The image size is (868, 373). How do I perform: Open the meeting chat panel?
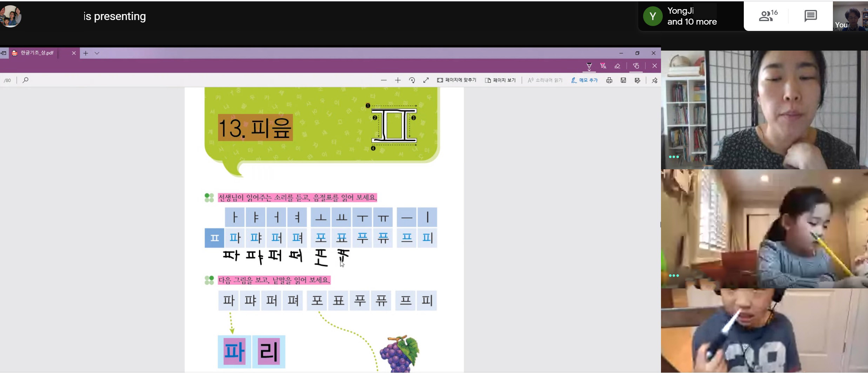(810, 16)
